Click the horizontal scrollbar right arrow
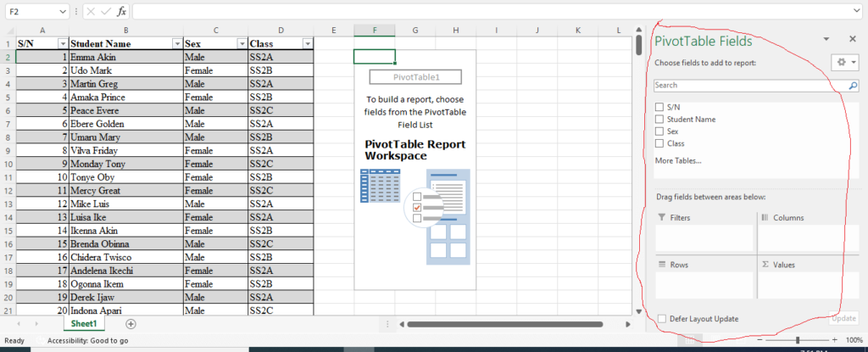Viewport: 868px width, 352px height. [628, 324]
